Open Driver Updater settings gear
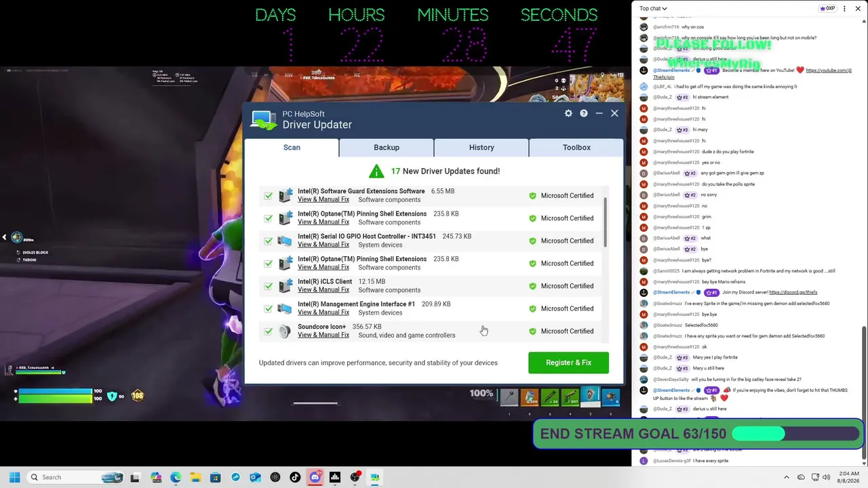868x488 pixels. 568,113
